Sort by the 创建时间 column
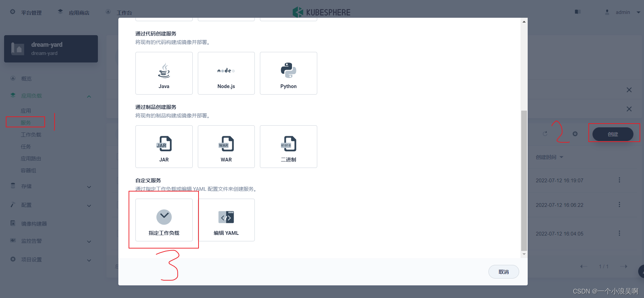Screen dimensions: 644x298 tap(550, 157)
